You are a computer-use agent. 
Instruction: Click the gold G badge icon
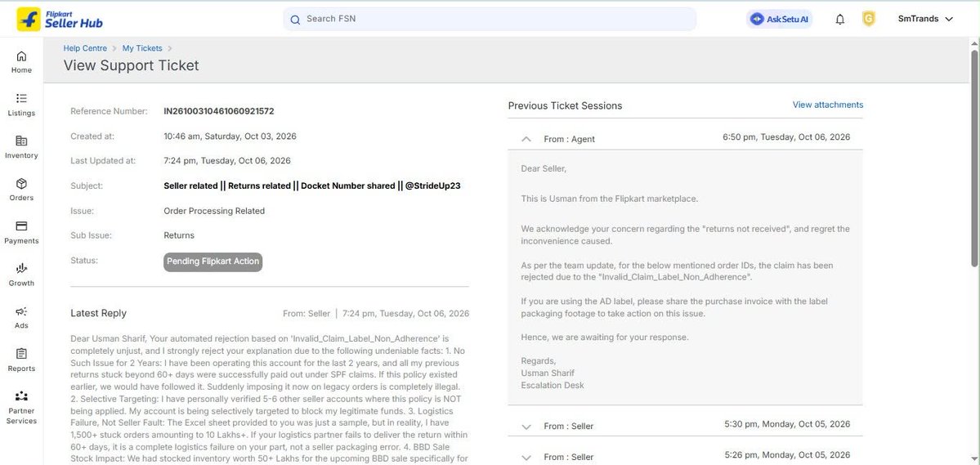(868, 19)
